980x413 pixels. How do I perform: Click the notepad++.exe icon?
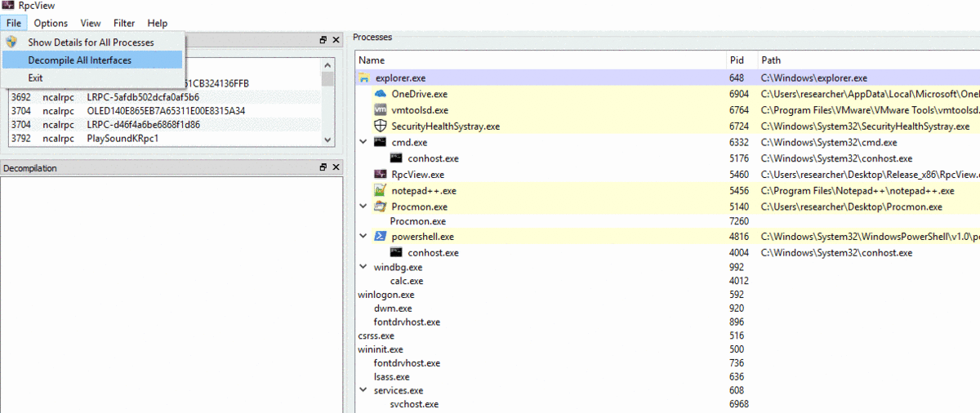[x=380, y=191]
